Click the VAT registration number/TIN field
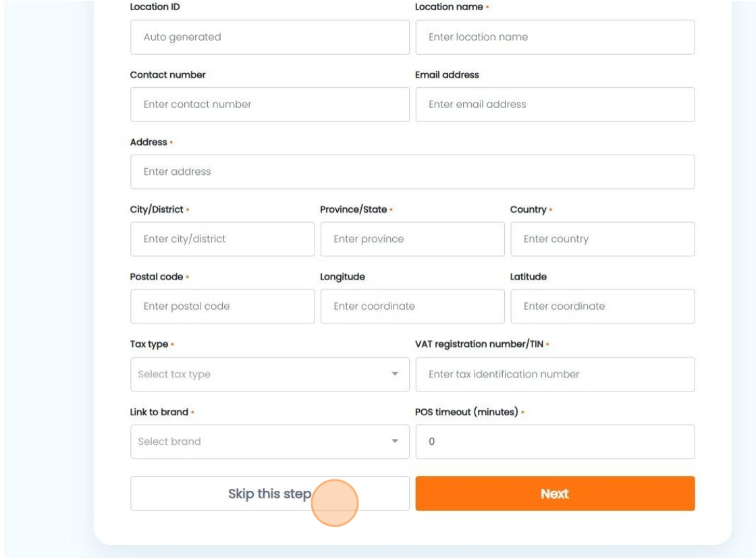This screenshot has width=756, height=559. click(555, 374)
